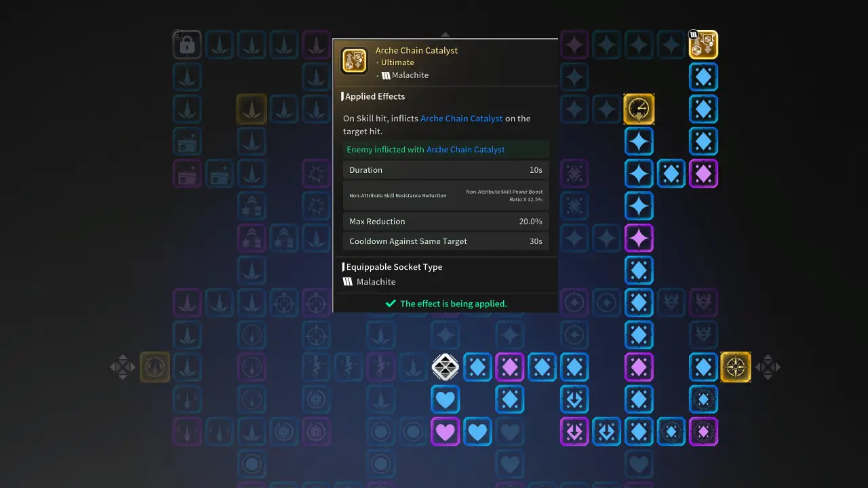Pan the board with the left four-way arrows

pos(123,367)
